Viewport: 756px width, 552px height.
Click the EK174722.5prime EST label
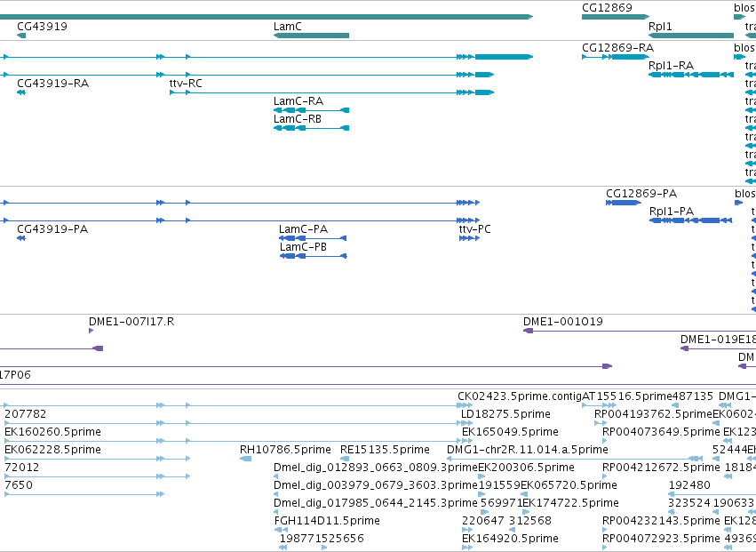tap(571, 503)
